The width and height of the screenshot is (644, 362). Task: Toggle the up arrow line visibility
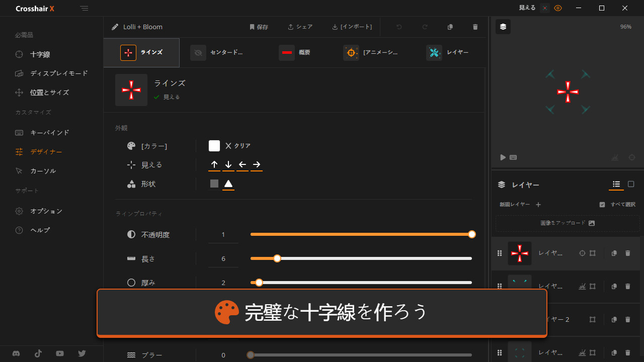[214, 165]
